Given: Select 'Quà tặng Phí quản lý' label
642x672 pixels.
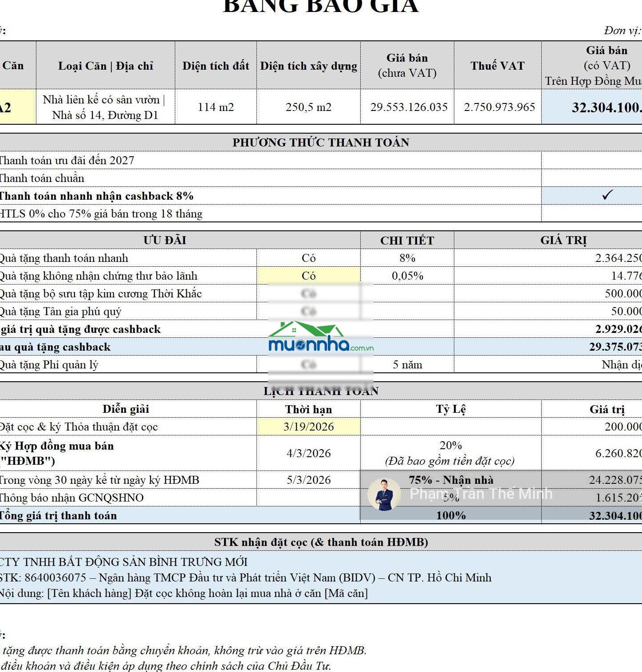Looking at the screenshot, I should coord(49,364).
